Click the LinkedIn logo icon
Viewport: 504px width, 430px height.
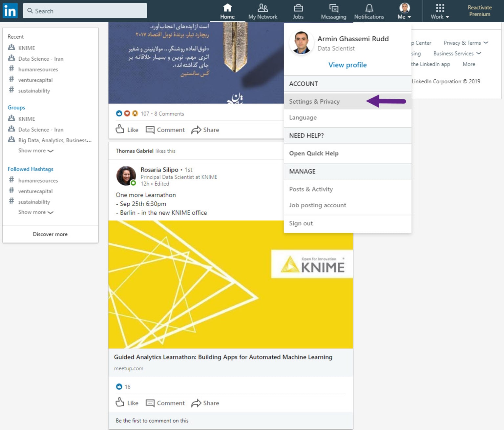10,11
